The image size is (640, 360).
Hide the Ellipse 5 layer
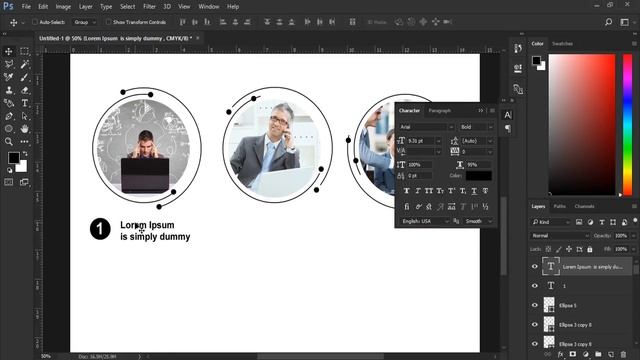(x=535, y=305)
